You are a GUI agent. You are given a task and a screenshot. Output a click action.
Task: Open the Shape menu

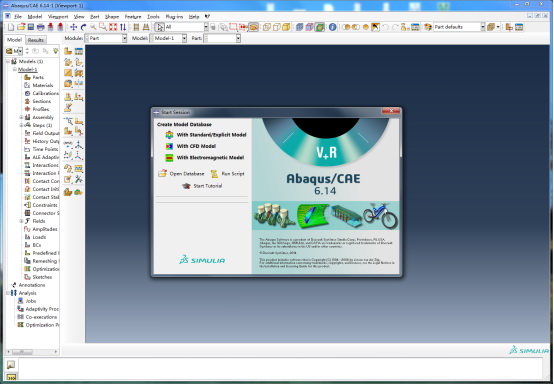click(x=112, y=17)
